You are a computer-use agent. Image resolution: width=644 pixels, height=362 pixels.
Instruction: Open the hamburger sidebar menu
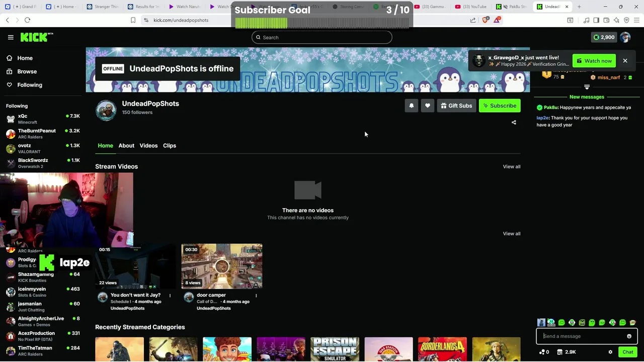tap(11, 37)
